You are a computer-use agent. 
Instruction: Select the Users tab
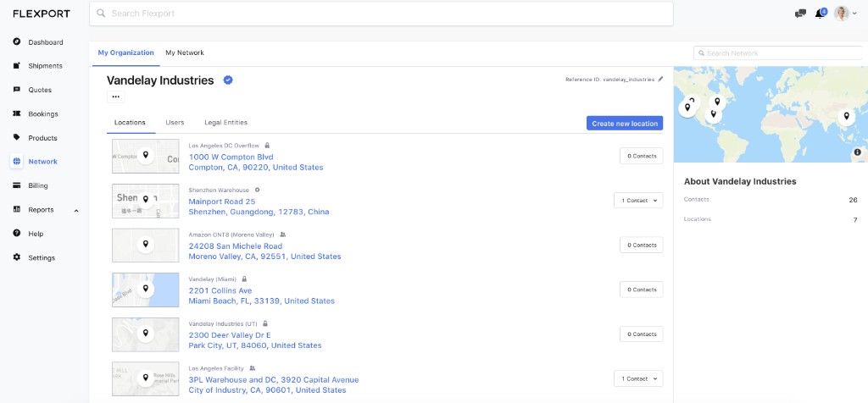coord(175,123)
